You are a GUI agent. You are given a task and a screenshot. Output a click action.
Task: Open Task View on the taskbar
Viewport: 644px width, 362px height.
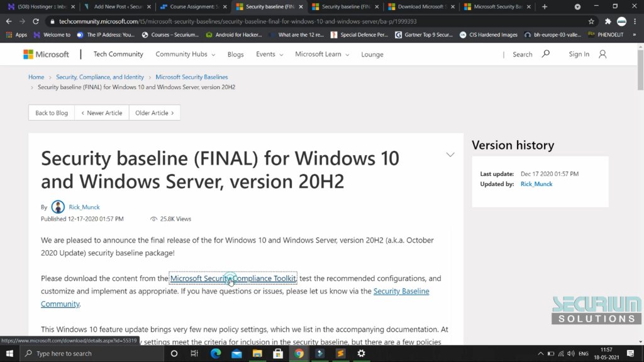pos(195,353)
